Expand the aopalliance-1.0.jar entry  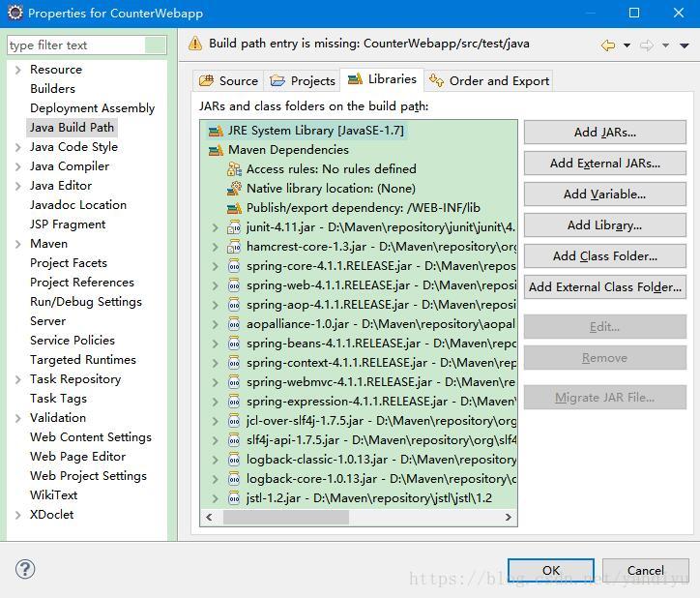pos(216,324)
